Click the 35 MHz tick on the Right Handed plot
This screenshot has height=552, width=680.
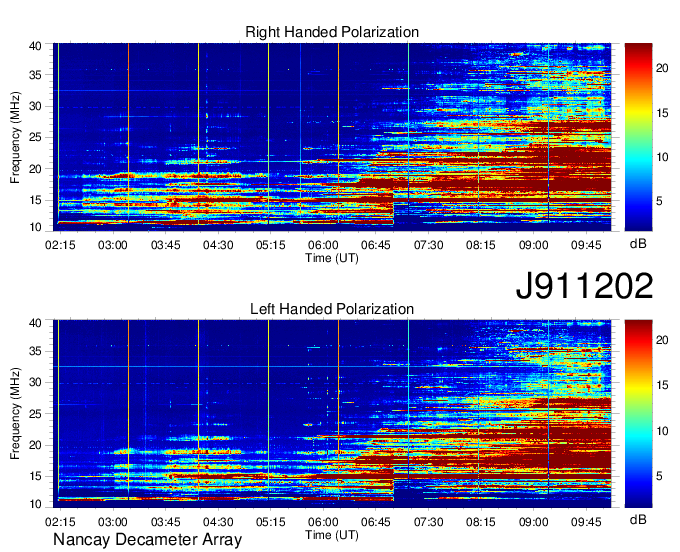pyautogui.click(x=35, y=75)
